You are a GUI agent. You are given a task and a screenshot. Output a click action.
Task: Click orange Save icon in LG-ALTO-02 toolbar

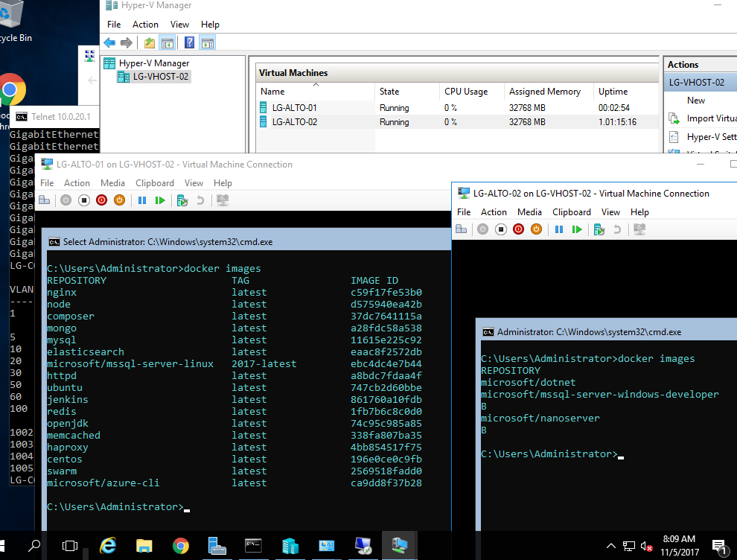tap(536, 229)
